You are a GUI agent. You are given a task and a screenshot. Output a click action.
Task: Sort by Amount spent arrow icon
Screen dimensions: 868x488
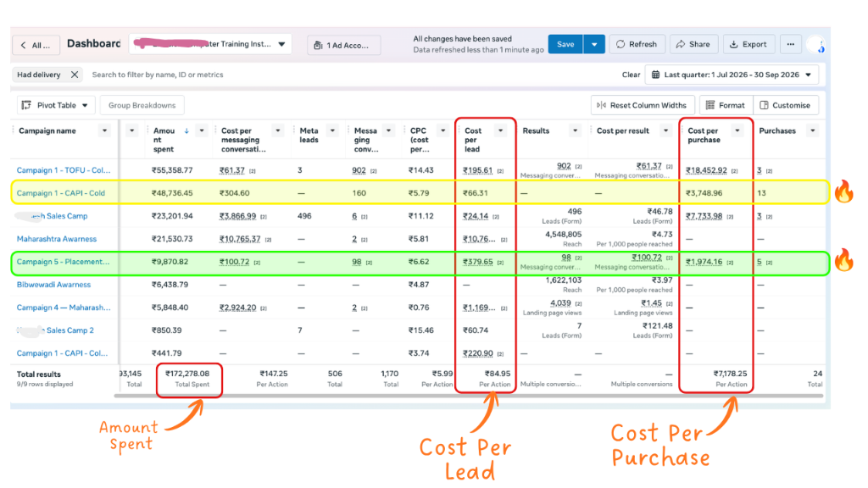pos(186,130)
